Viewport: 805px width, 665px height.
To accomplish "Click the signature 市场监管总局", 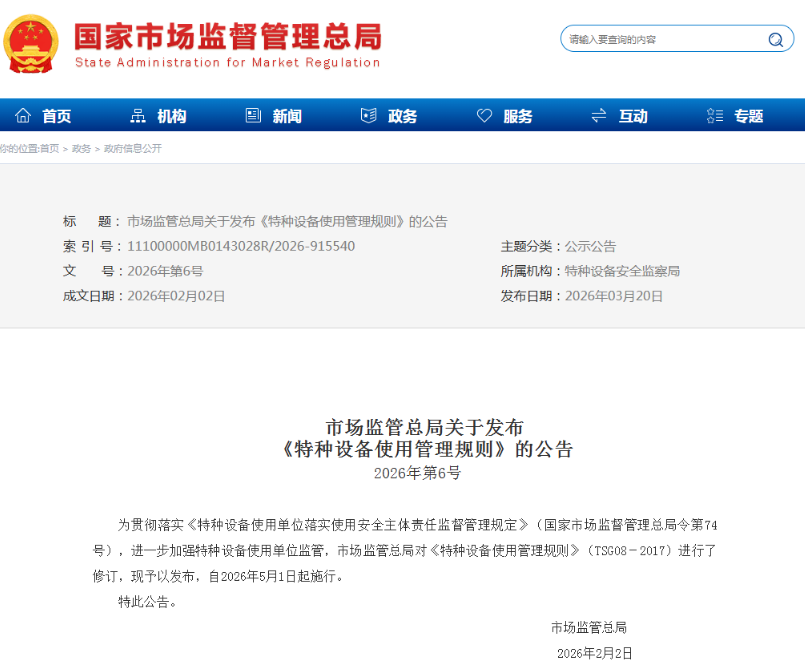I will 589,628.
